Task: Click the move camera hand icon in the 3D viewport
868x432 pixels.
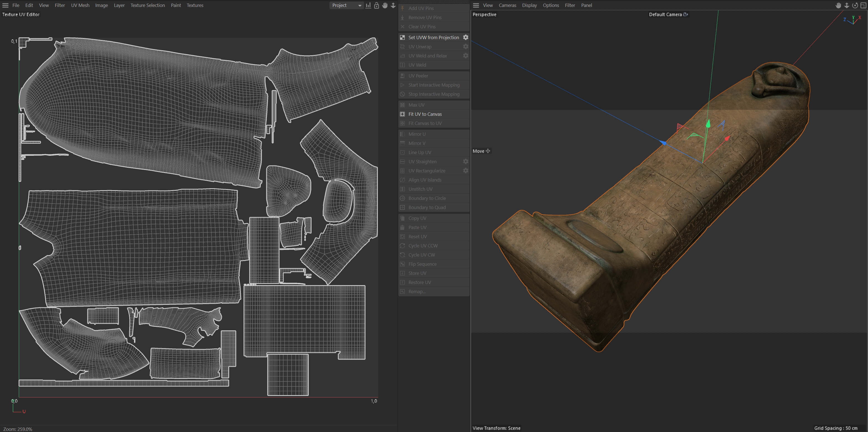Action: coord(838,5)
